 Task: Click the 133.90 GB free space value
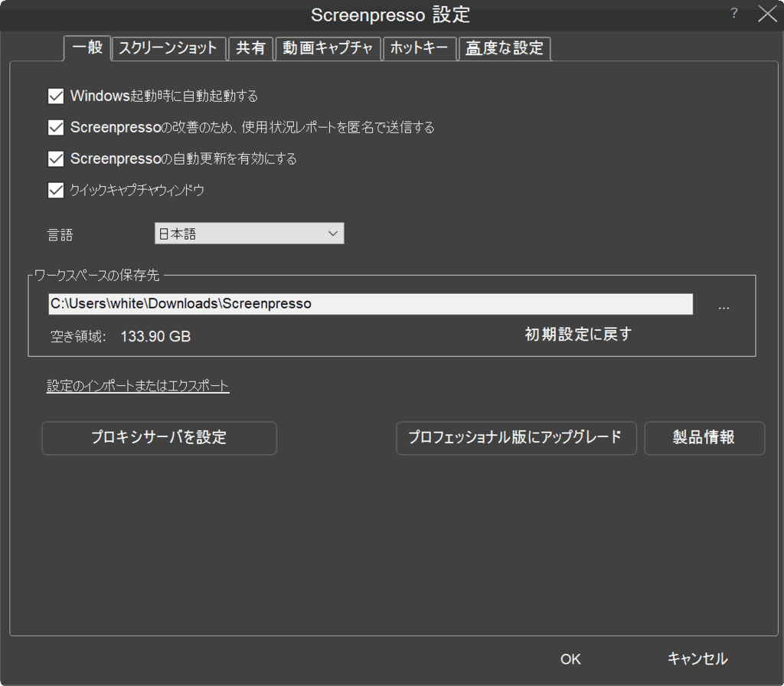[155, 337]
